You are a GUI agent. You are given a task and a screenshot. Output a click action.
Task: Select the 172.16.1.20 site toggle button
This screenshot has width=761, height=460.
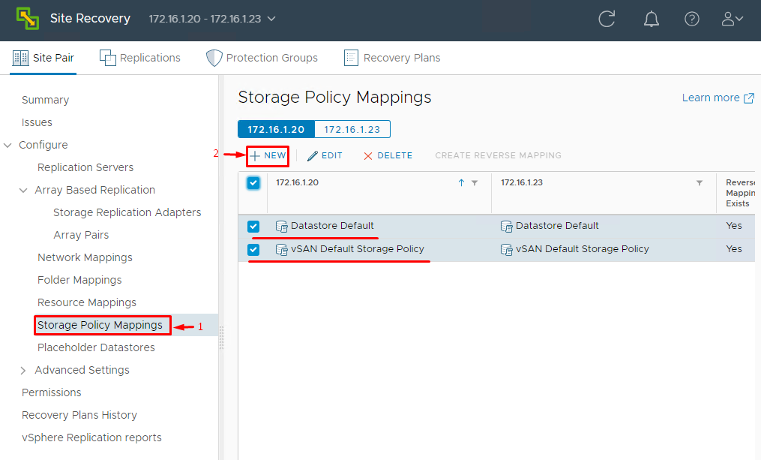[276, 130]
